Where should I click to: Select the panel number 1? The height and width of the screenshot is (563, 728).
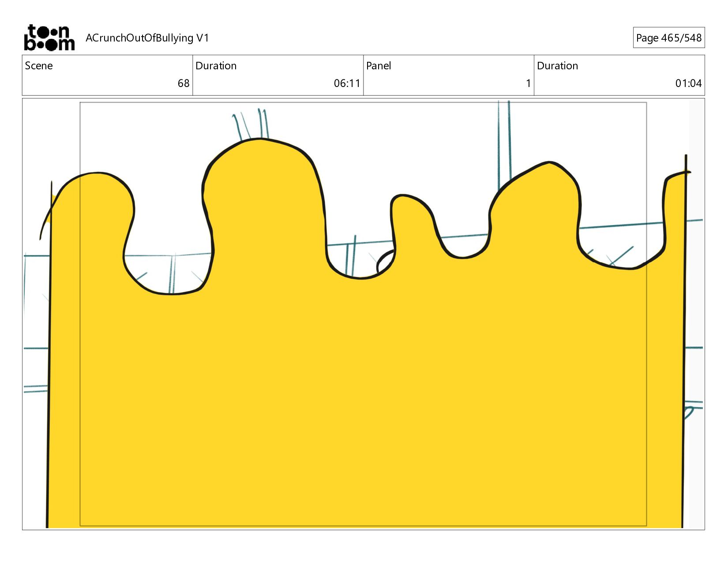tap(528, 83)
